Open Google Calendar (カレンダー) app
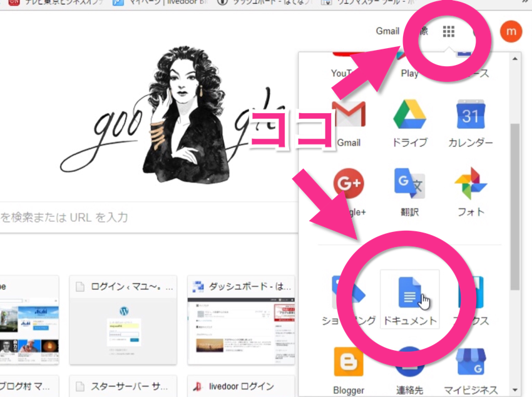Screen dimensions: 532x397 point(470,124)
